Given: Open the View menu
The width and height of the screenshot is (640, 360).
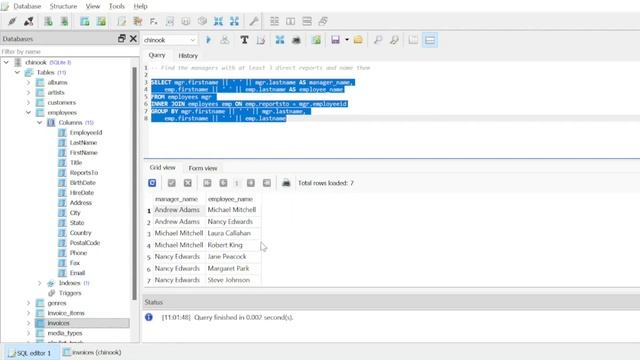Looking at the screenshot, I should 93,6.
